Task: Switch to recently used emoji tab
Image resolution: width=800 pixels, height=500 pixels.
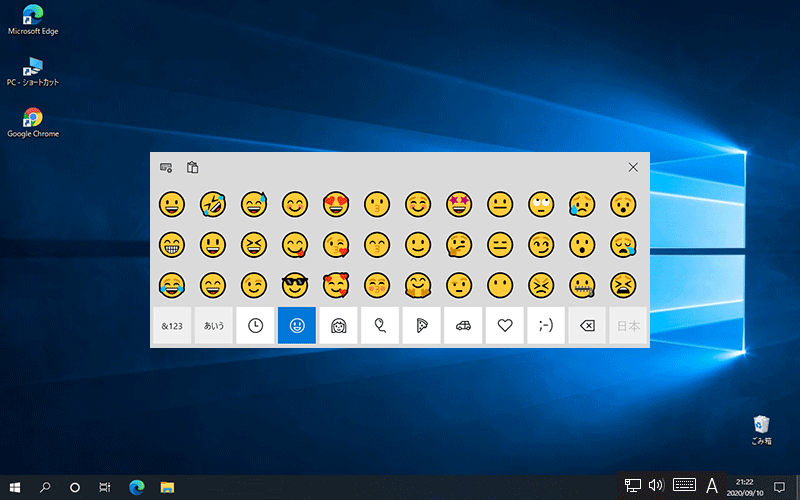Action: click(x=255, y=326)
